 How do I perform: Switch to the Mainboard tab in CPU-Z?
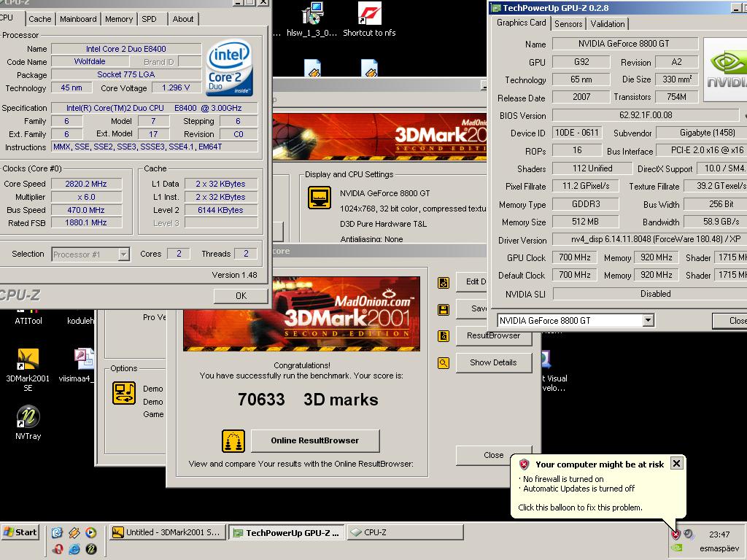pyautogui.click(x=78, y=19)
